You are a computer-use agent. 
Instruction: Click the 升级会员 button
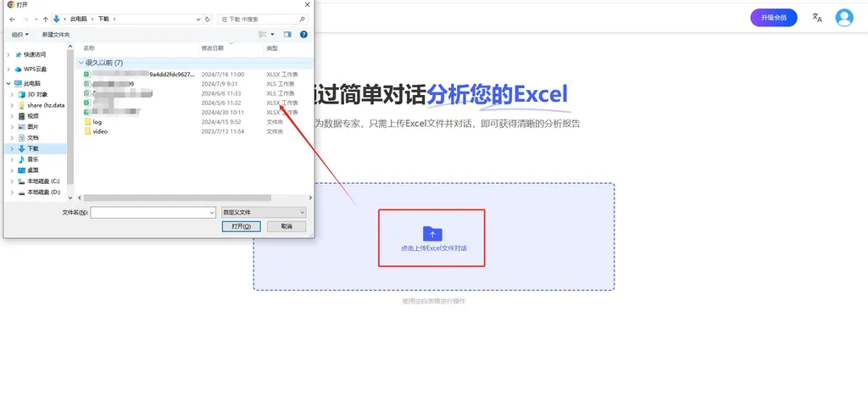(773, 18)
